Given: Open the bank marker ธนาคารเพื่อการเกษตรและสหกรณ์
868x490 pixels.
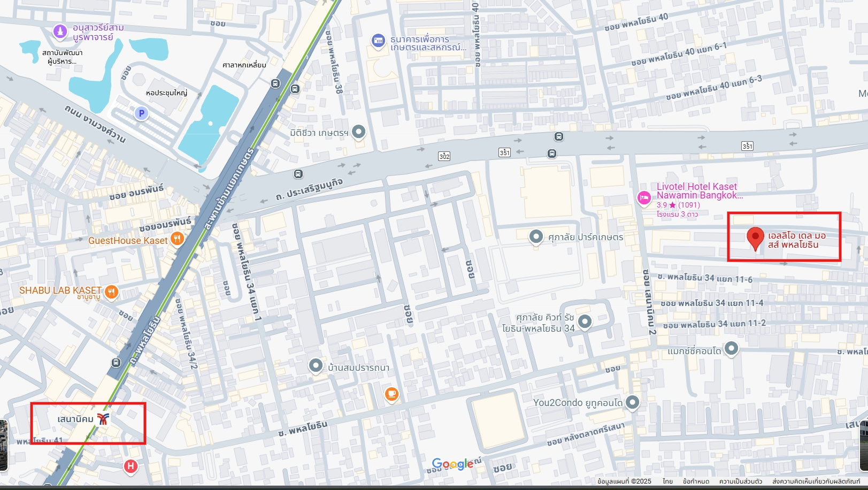Looking at the screenshot, I should [379, 41].
